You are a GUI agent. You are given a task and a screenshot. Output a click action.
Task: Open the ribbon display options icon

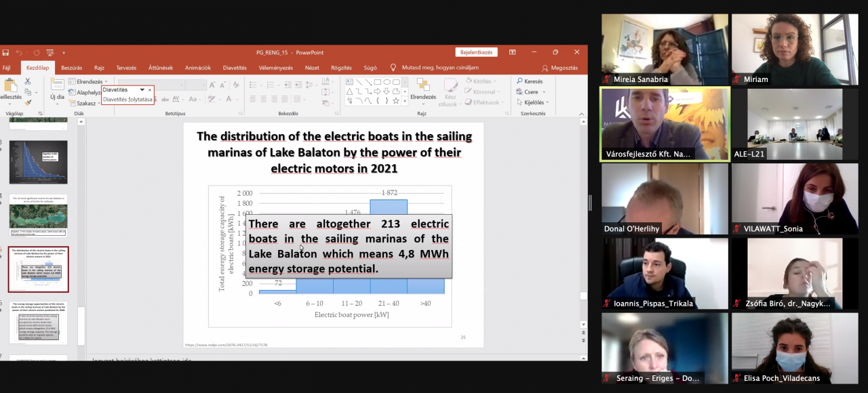512,52
